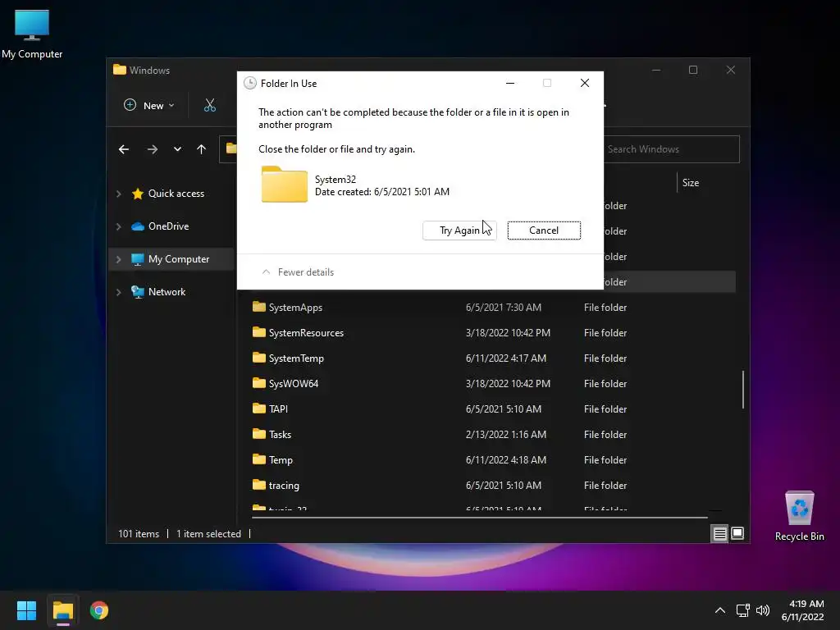Screen dimensions: 840x630
Task: Click the SystemApps folder icon
Action: tap(258, 307)
